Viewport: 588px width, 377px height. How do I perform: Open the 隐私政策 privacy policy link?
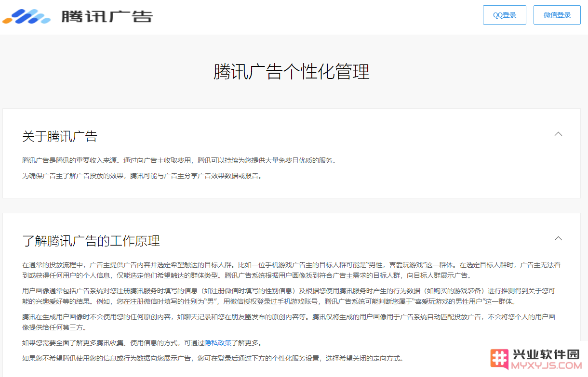pos(218,343)
